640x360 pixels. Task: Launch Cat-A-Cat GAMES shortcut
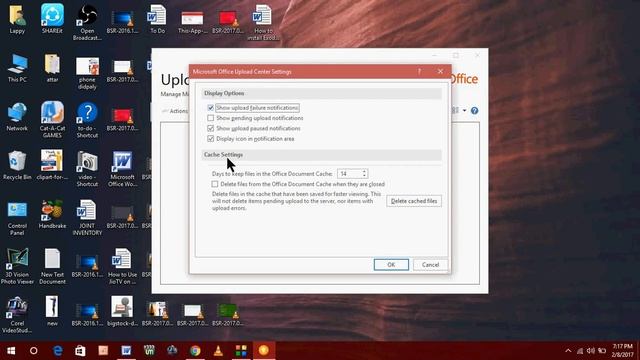[52, 120]
